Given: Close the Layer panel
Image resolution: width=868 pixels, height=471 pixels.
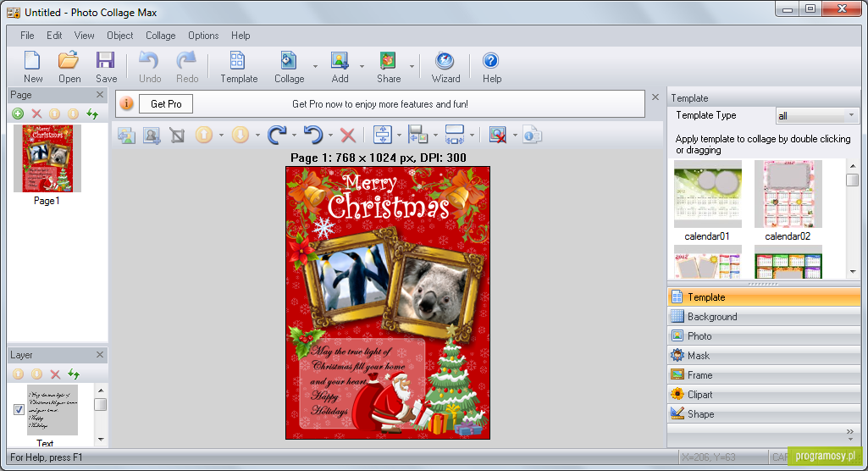Looking at the screenshot, I should pos(100,355).
